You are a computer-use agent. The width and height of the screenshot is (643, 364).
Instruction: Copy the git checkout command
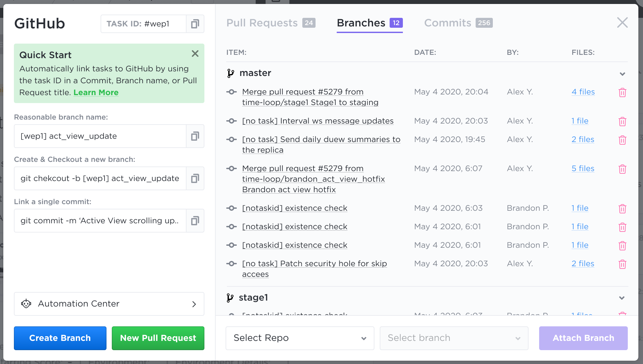point(195,178)
